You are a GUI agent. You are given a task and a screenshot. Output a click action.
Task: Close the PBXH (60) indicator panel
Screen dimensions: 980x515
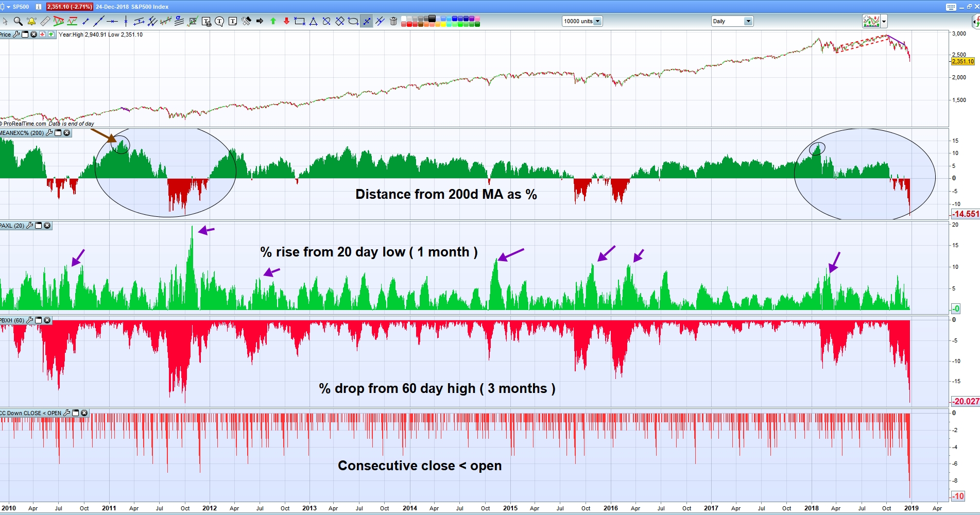click(47, 320)
